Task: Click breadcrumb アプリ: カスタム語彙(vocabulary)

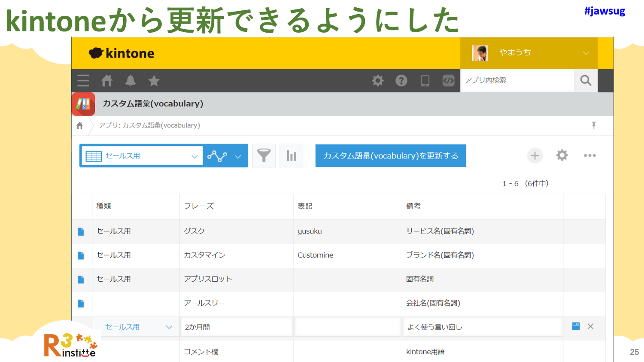Action: tap(149, 125)
